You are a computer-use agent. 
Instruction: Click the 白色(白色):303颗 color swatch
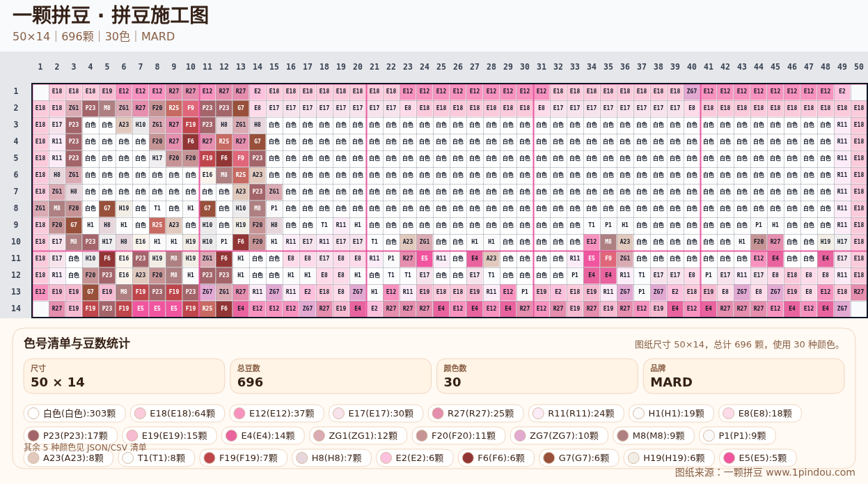click(76, 413)
